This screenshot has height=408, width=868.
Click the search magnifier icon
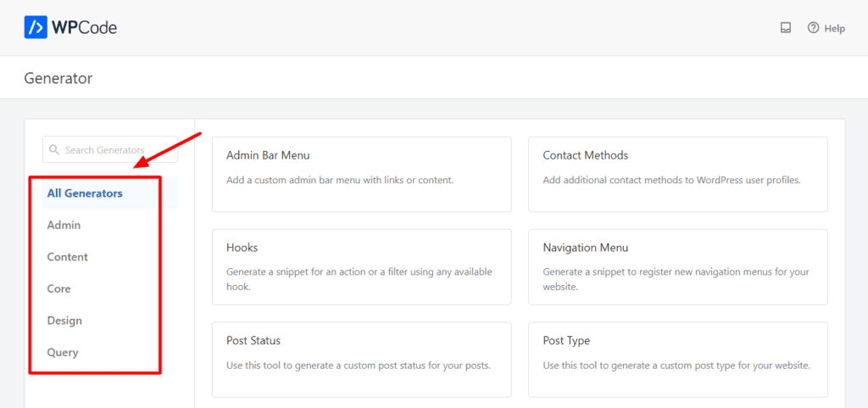55,150
